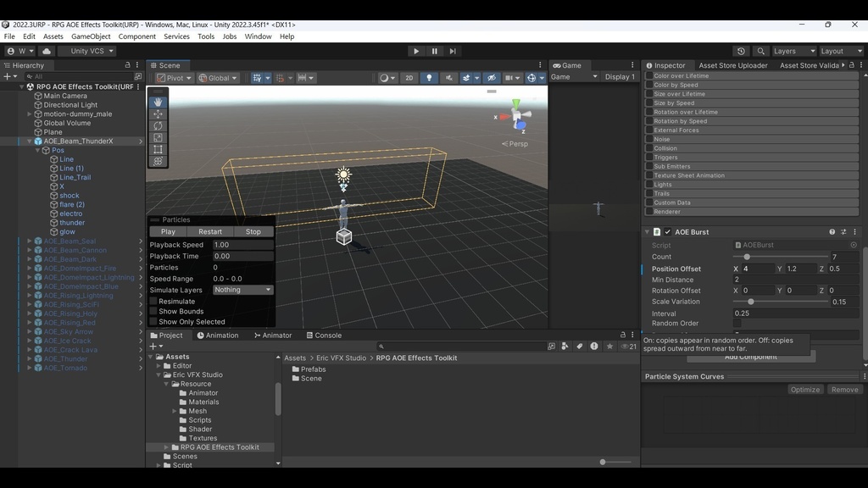The height and width of the screenshot is (488, 868).
Task: Click the AOEBurst script object picker
Action: 854,245
